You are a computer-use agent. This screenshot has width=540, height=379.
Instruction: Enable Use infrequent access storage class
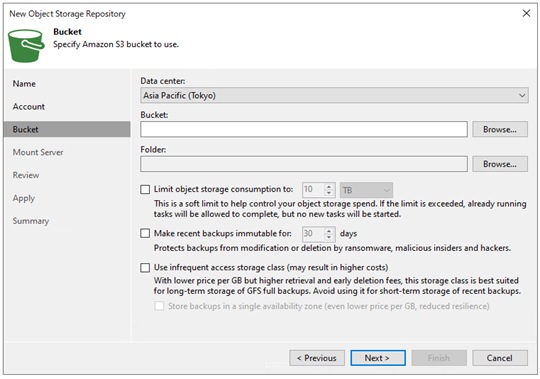145,267
